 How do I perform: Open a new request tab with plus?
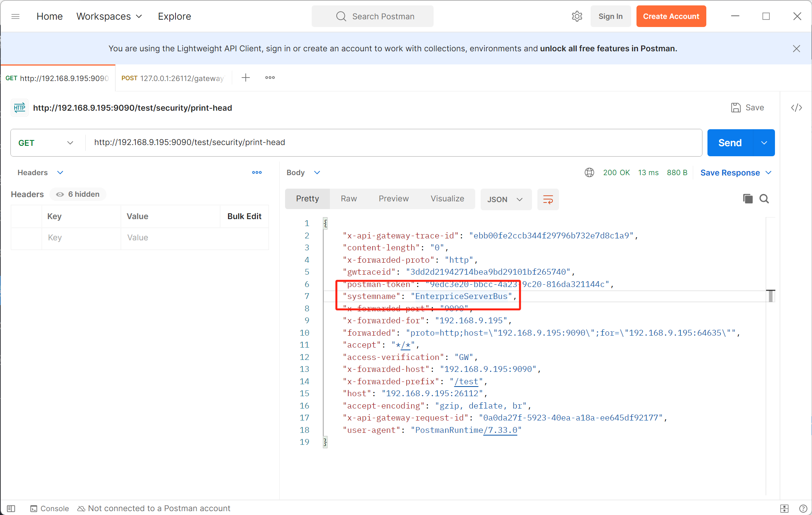tap(246, 78)
